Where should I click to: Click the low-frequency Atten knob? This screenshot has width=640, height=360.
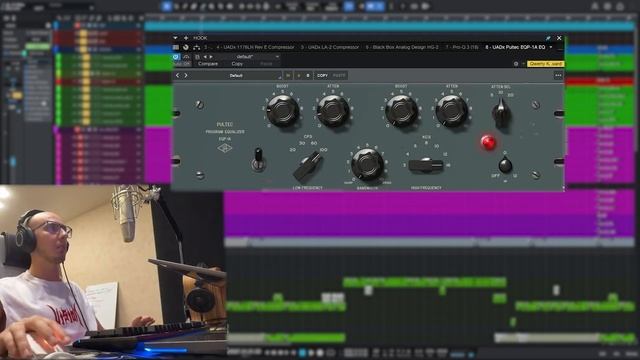click(x=333, y=111)
